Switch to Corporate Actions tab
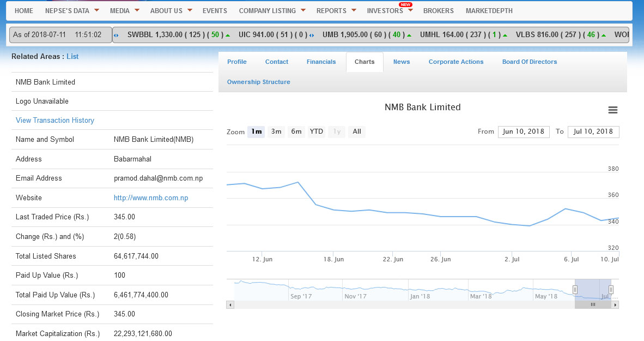 [456, 62]
